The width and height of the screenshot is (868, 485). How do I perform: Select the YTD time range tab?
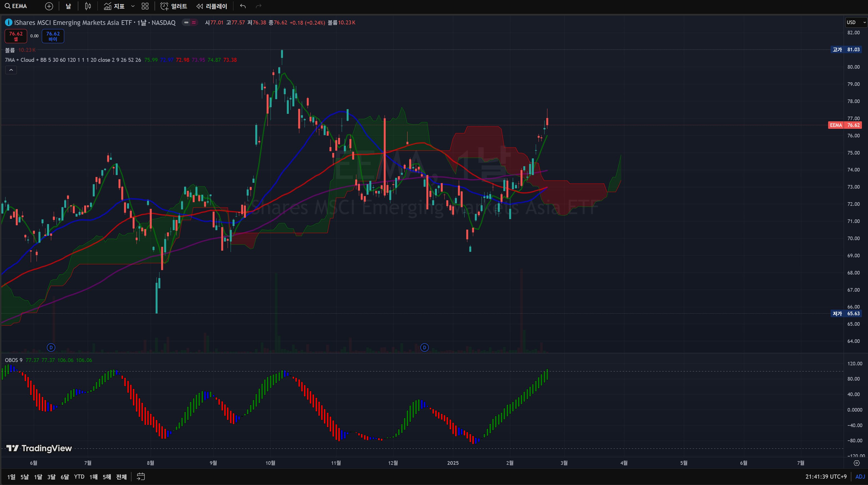[79, 477]
